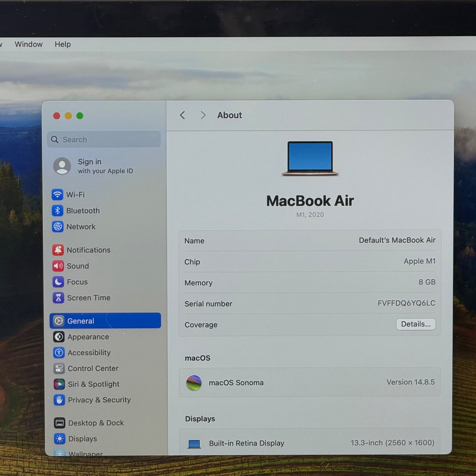The height and width of the screenshot is (476, 476).
Task: Go back with the left chevron
Action: 182,115
